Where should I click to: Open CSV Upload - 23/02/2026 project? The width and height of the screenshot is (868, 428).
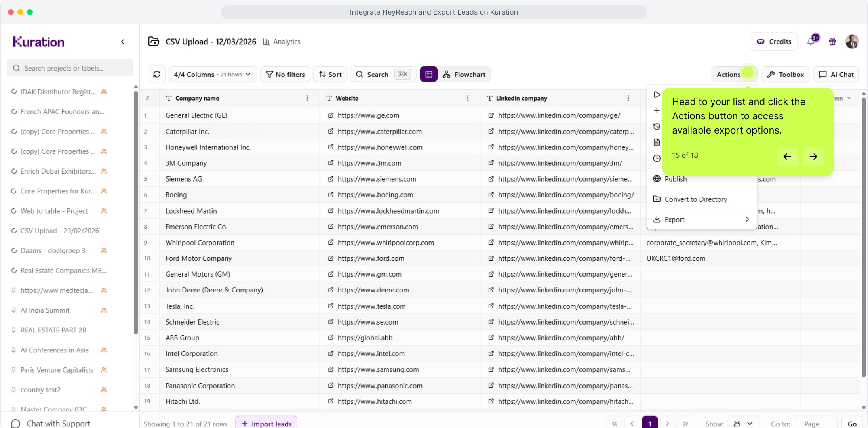pos(60,231)
